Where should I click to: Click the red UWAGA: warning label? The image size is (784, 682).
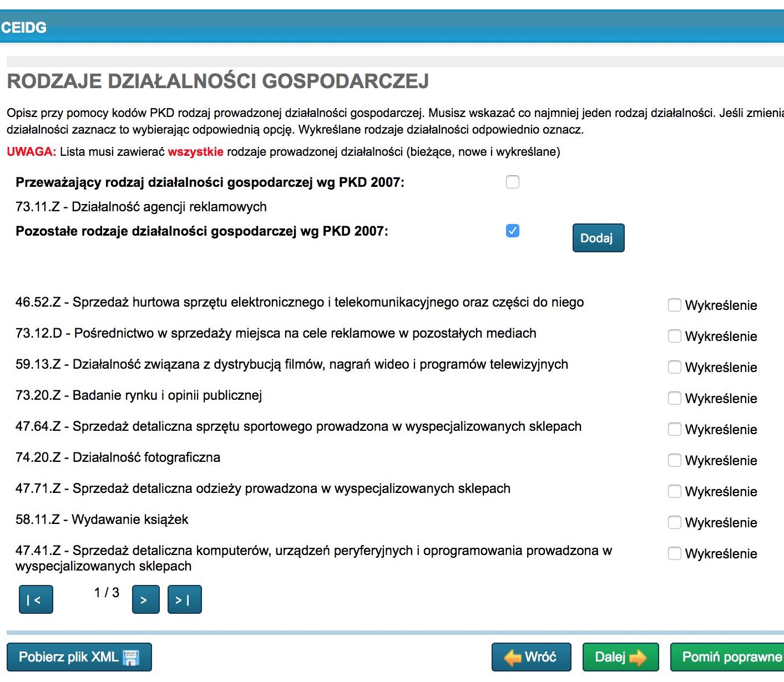(32, 152)
